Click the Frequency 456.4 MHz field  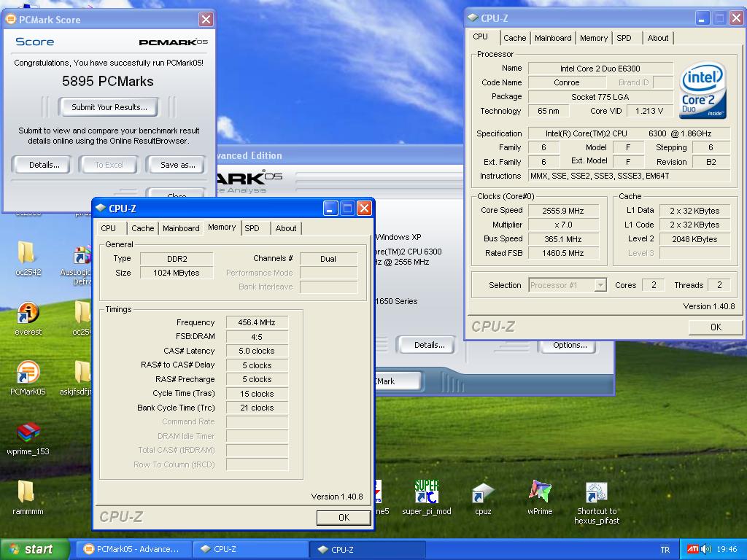coord(257,322)
